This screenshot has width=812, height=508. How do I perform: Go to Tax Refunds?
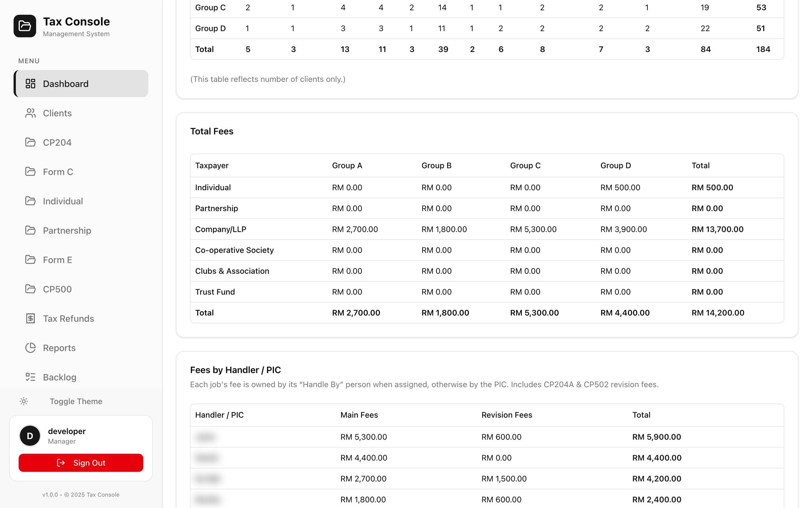pyautogui.click(x=81, y=319)
